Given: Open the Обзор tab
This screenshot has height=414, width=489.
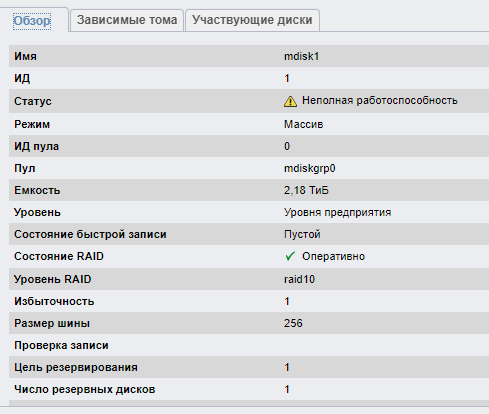Looking at the screenshot, I should (32, 21).
